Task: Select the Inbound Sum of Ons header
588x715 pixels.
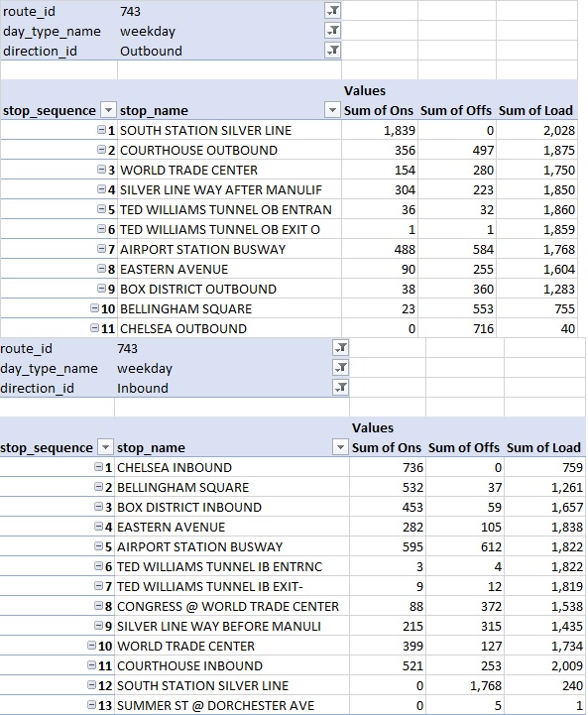Action: click(x=387, y=448)
